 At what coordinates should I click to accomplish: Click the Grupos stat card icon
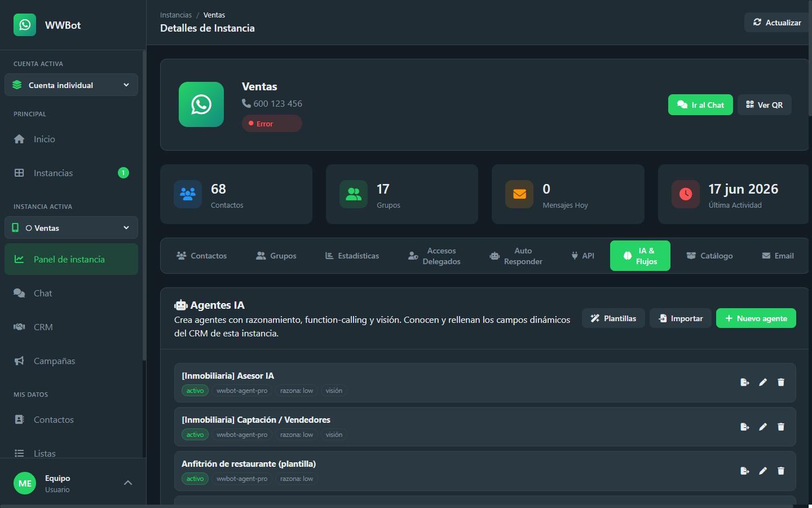click(x=354, y=194)
